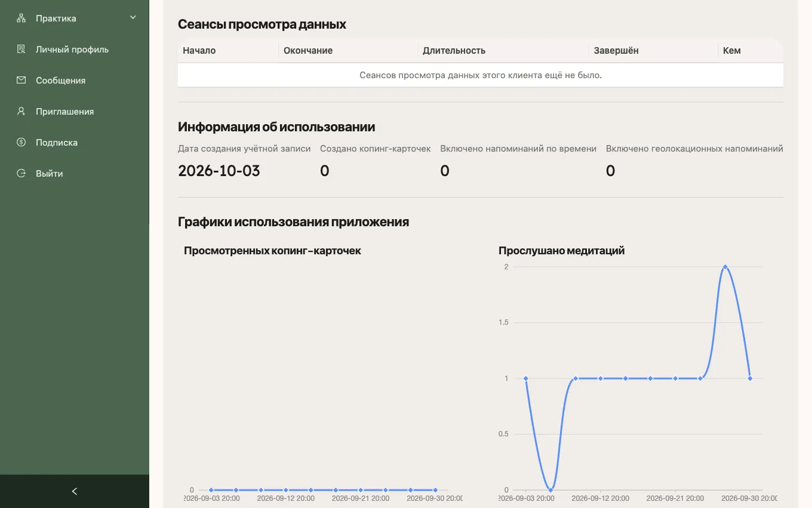Collapse the sidebar with the arrow
Screen dimensions: 812x508
click(75, 491)
